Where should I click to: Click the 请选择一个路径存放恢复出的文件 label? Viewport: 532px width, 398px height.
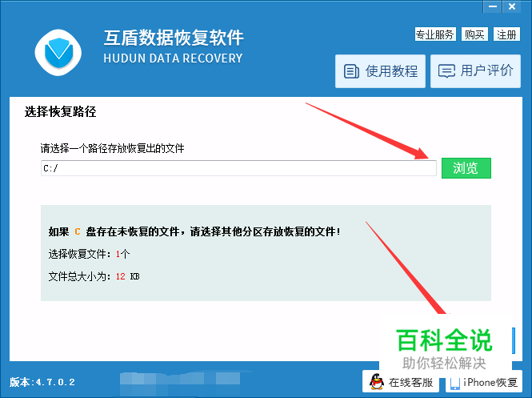pos(112,148)
